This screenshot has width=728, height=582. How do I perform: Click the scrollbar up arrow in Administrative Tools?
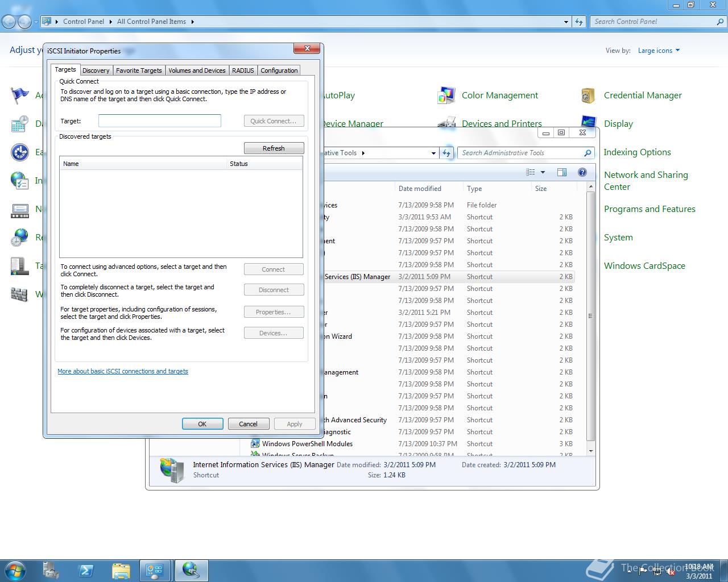coord(590,186)
